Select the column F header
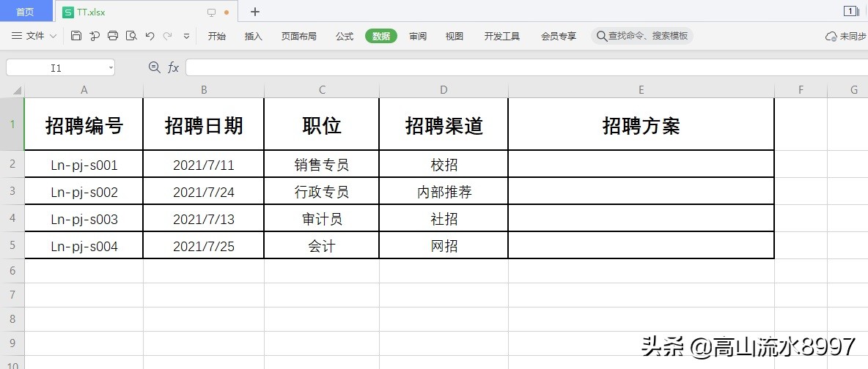This screenshot has width=868, height=369. [801, 90]
